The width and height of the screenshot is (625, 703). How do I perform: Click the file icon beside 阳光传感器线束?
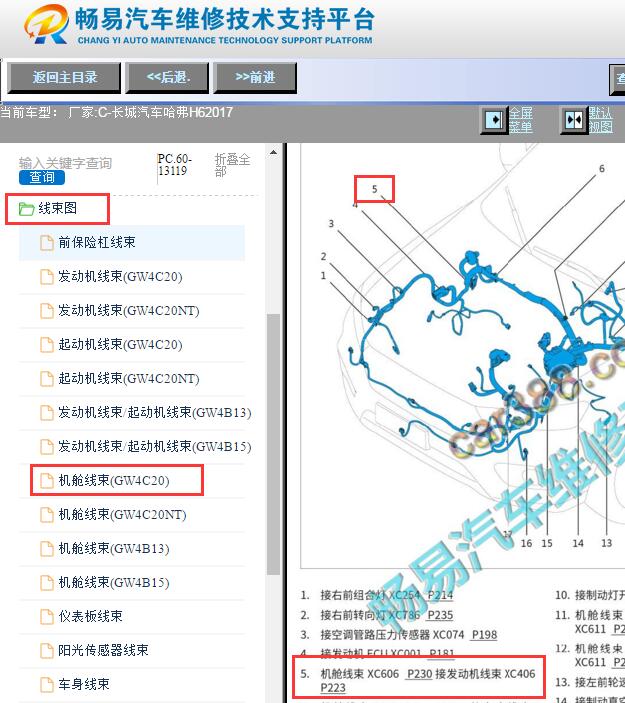click(47, 651)
